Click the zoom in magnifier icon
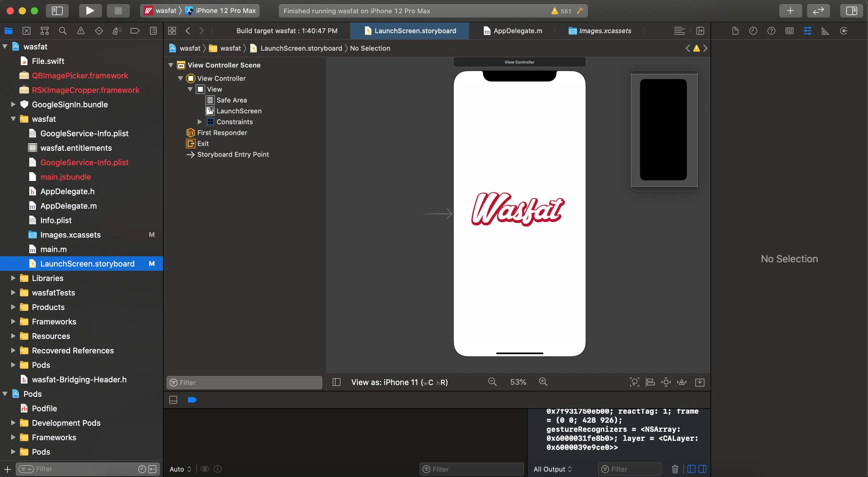Viewport: 868px width, 477px height. click(543, 382)
